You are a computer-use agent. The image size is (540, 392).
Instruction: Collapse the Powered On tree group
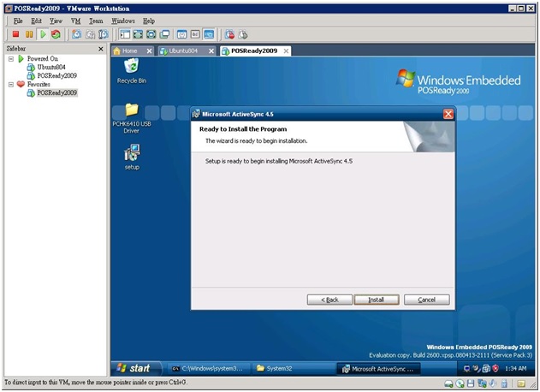10,59
